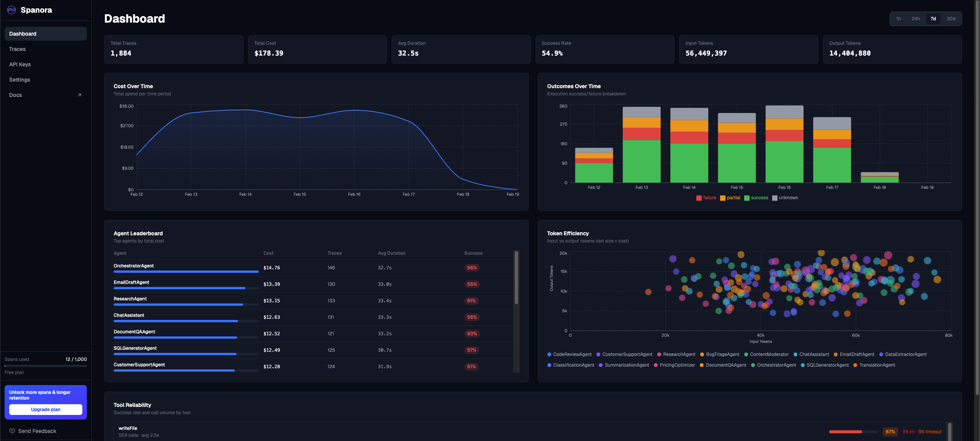Select the ResearchAgent legend dot
Image resolution: width=980 pixels, height=441 pixels.
(659, 354)
